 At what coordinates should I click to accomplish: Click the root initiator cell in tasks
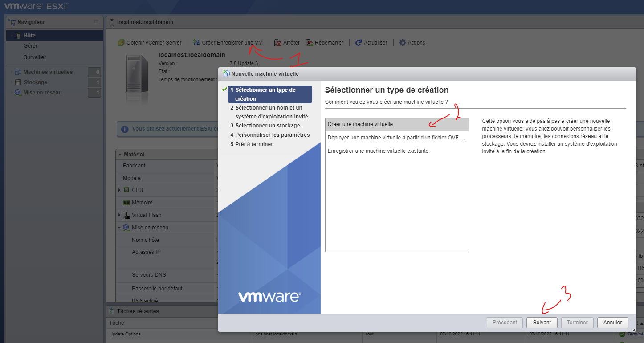(370, 334)
